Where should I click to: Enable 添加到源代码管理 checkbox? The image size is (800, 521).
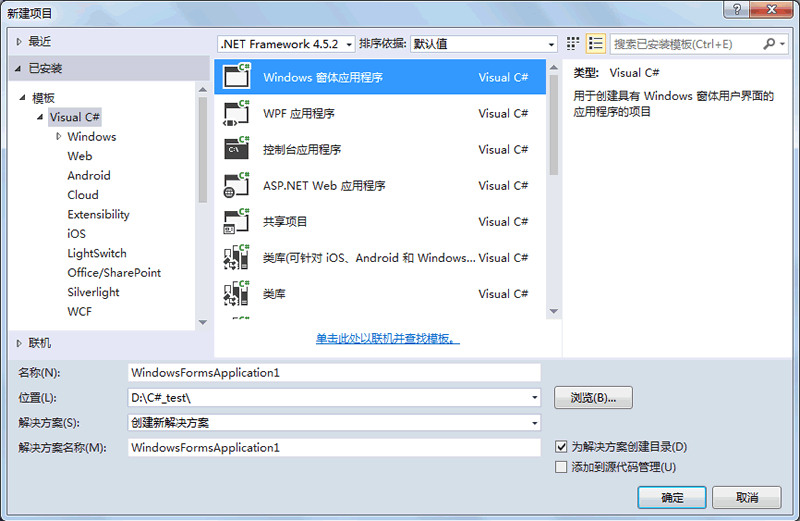tap(561, 467)
